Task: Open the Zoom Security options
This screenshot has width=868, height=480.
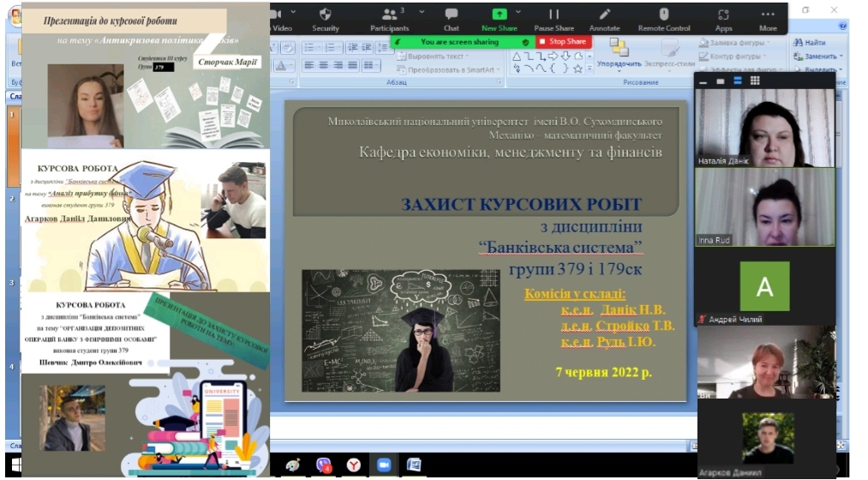Action: point(325,17)
